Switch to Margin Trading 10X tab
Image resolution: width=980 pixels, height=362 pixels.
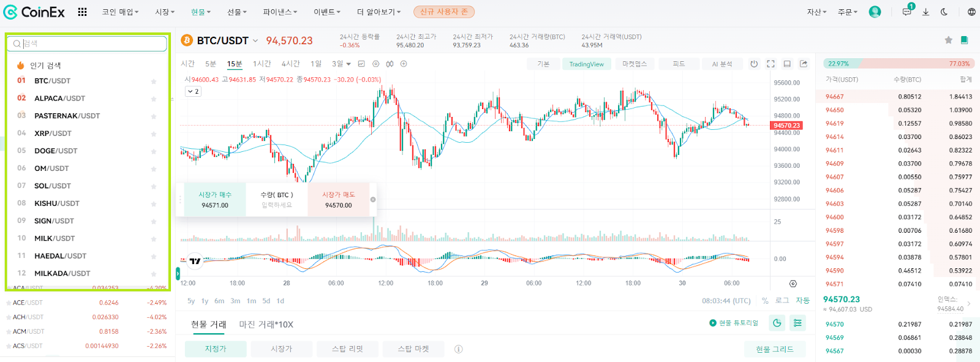pos(266,324)
